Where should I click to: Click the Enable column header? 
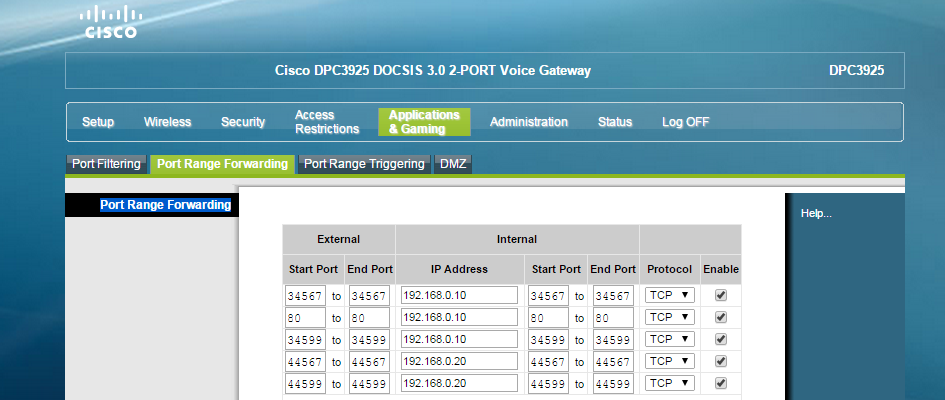click(721, 269)
